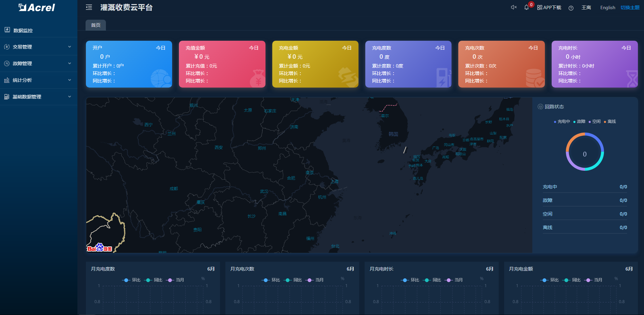
Task: Click 累计充值：0元 text
Action: pyautogui.click(x=201, y=66)
